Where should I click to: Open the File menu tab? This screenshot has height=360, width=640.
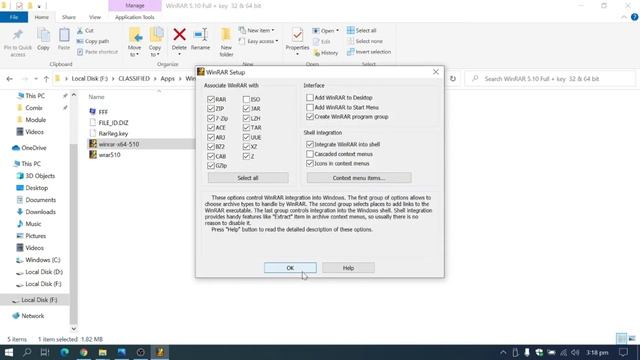[14, 17]
